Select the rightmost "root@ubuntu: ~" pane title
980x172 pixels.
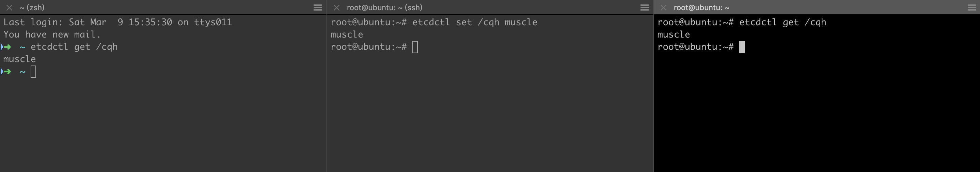pos(701,8)
